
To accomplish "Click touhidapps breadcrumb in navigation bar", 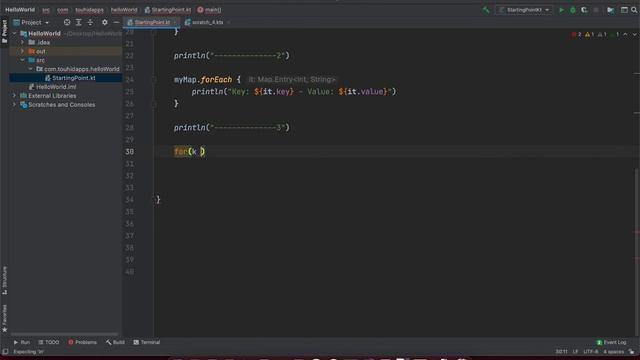I will pos(89,10).
